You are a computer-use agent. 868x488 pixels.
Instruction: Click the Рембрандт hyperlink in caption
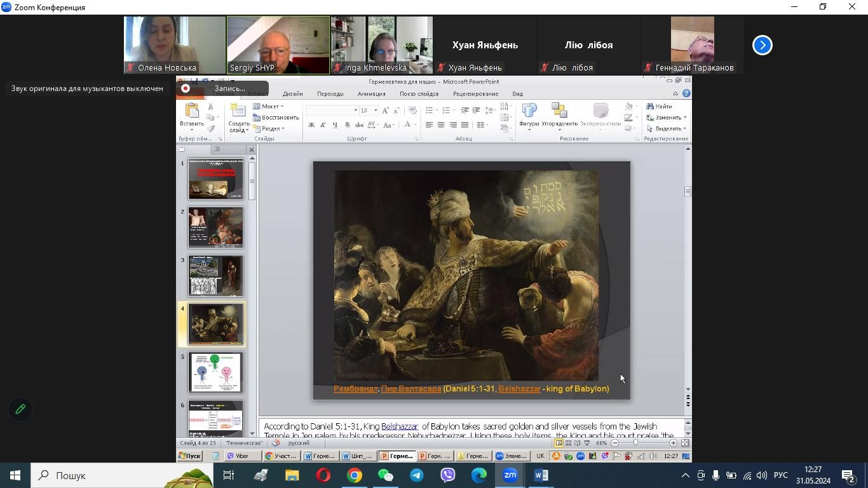click(x=355, y=389)
